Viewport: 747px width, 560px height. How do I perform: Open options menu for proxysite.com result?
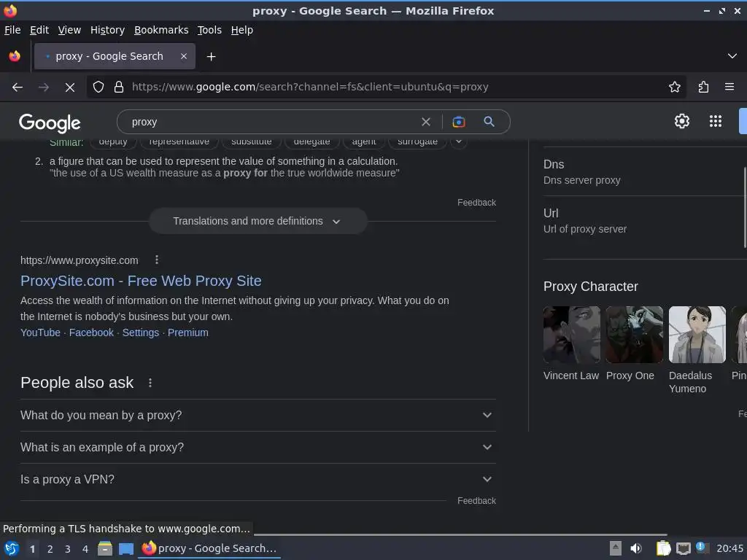click(x=157, y=260)
